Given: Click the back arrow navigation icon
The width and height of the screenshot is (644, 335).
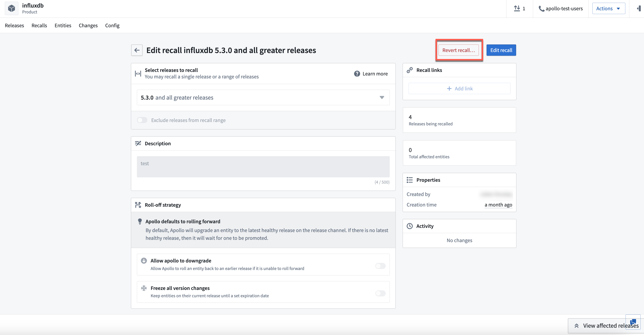Looking at the screenshot, I should point(137,50).
